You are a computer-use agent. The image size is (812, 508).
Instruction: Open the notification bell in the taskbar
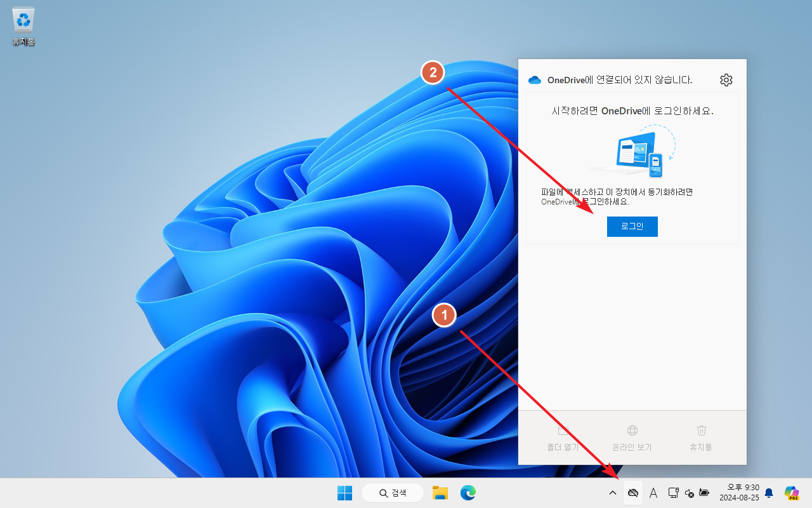click(769, 493)
